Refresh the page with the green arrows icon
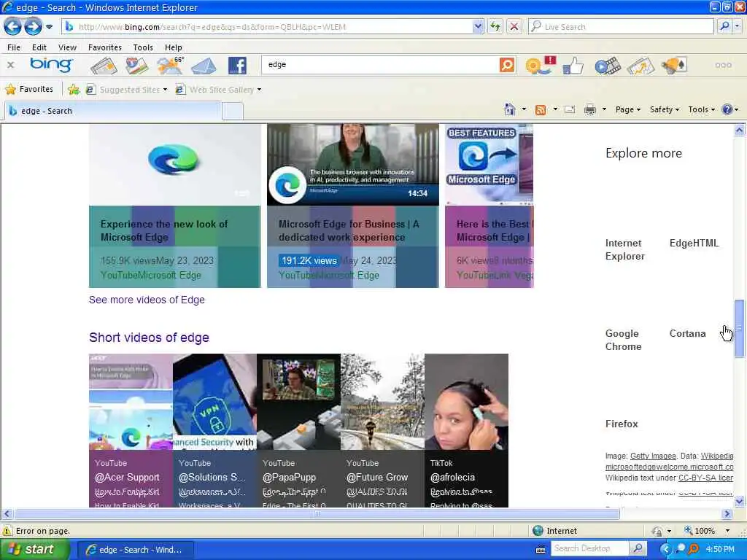Image resolution: width=747 pixels, height=560 pixels. click(x=495, y=27)
